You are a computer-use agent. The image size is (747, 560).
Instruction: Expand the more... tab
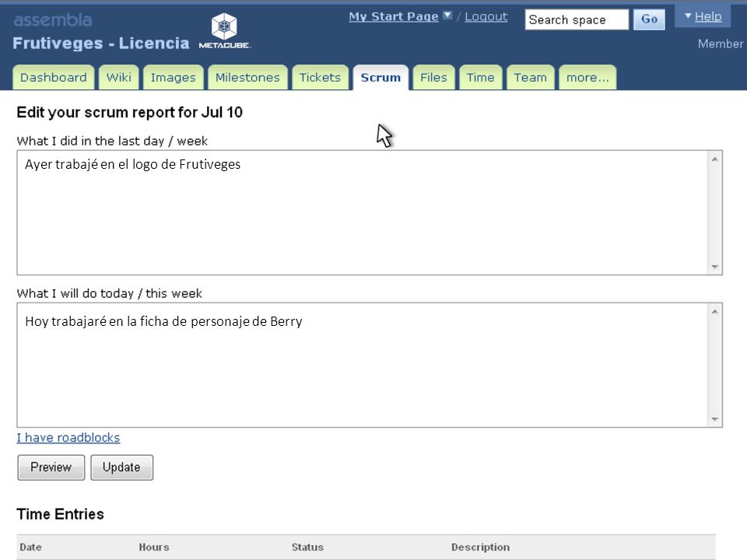[x=587, y=77]
